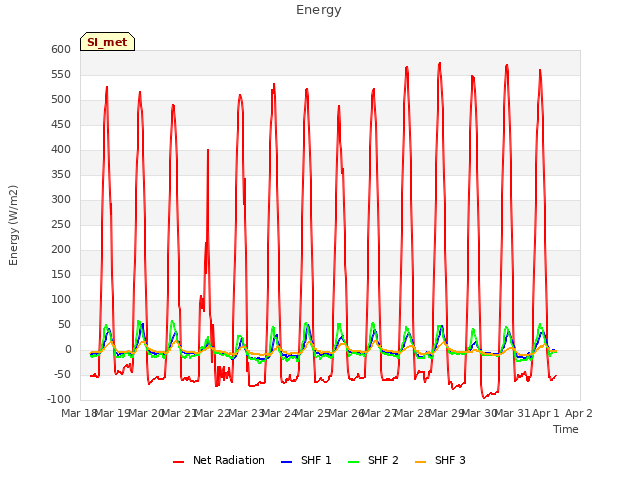The height and width of the screenshot is (480, 640).
Task: Click the Mar 23 x-axis date label
Action: point(246,413)
